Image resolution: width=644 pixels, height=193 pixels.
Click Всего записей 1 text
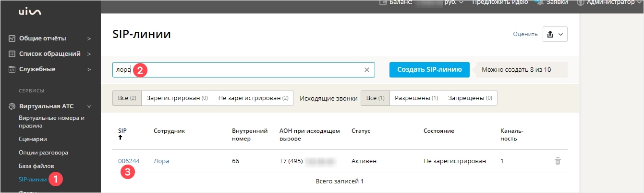[340, 181]
